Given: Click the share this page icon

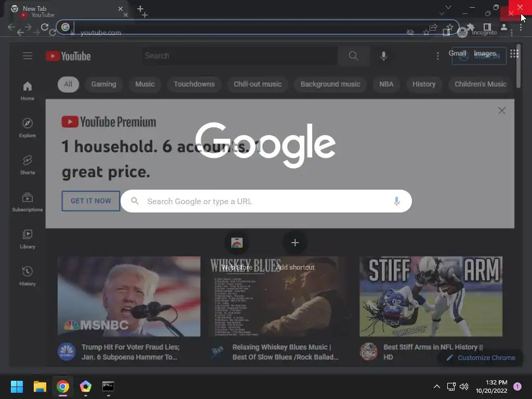Looking at the screenshot, I should pyautogui.click(x=433, y=28).
